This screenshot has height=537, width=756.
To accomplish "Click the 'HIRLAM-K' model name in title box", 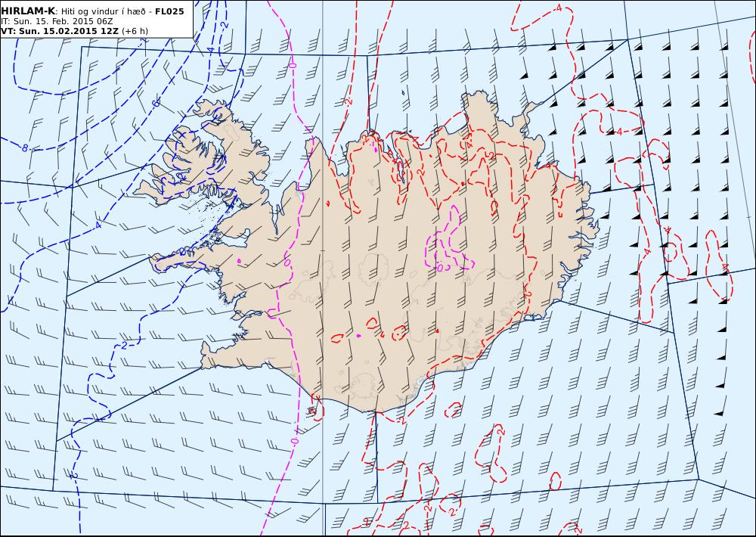I will (28, 11).
